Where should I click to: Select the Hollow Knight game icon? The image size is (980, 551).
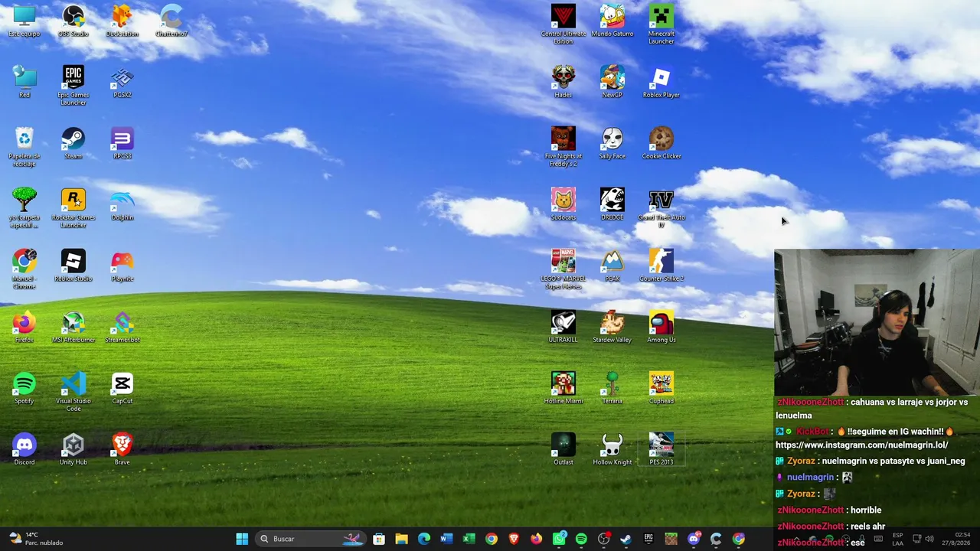[612, 449]
